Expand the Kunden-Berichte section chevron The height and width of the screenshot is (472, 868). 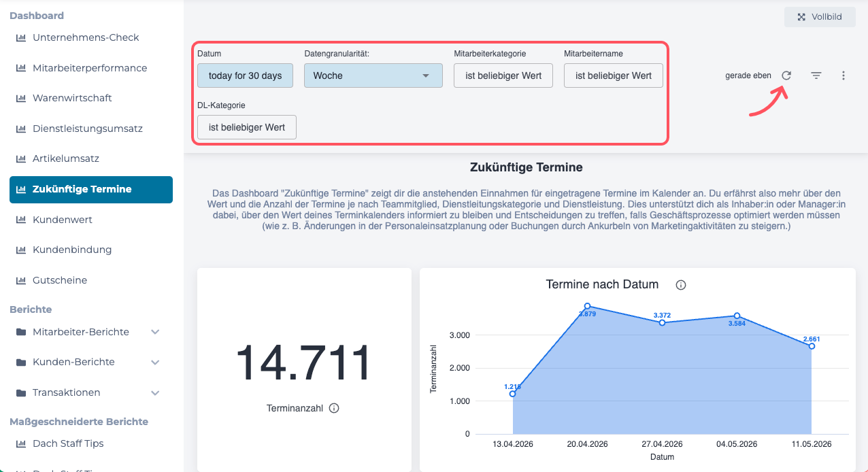(x=155, y=362)
